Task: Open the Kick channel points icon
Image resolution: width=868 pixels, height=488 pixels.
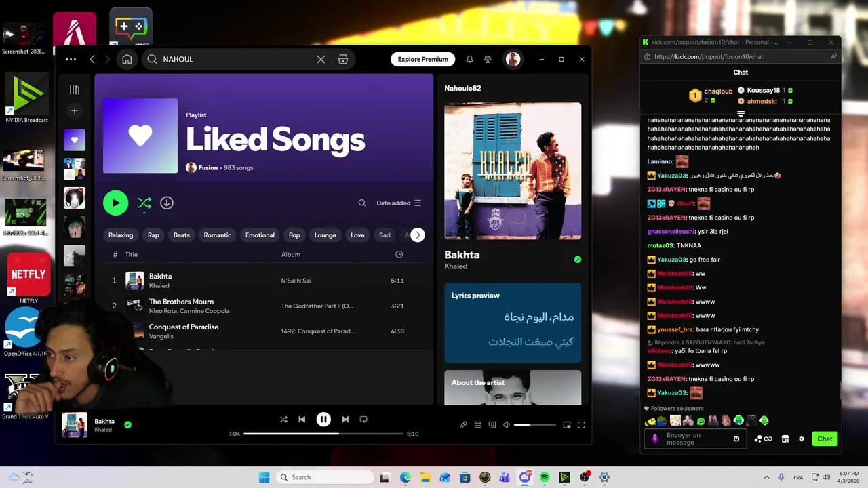Action: pos(763,439)
